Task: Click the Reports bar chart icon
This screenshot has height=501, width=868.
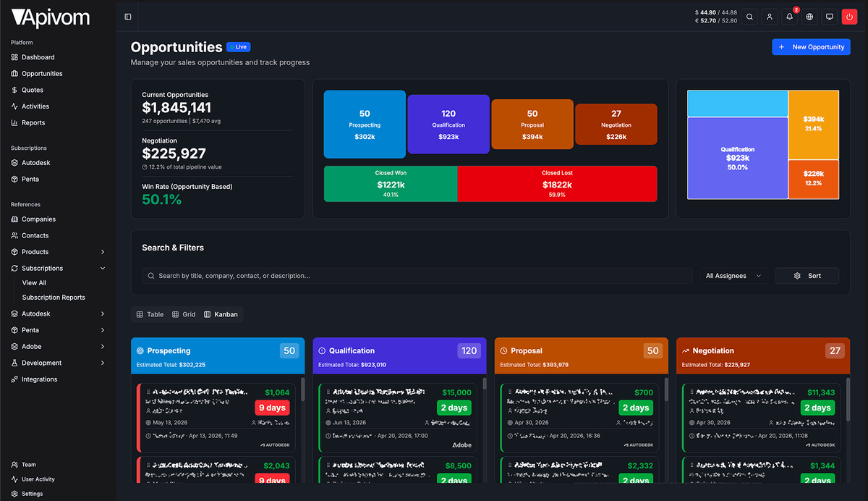Action: click(14, 123)
